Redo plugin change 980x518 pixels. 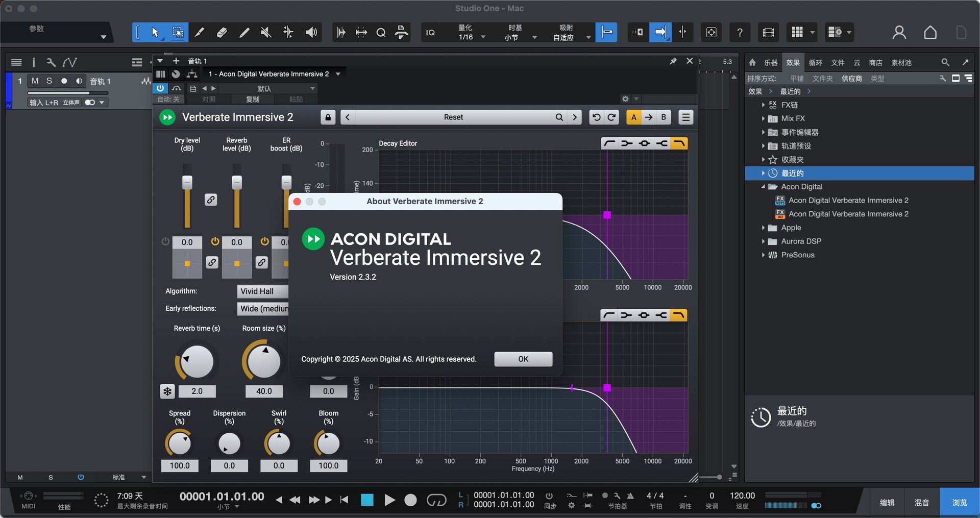coord(611,117)
